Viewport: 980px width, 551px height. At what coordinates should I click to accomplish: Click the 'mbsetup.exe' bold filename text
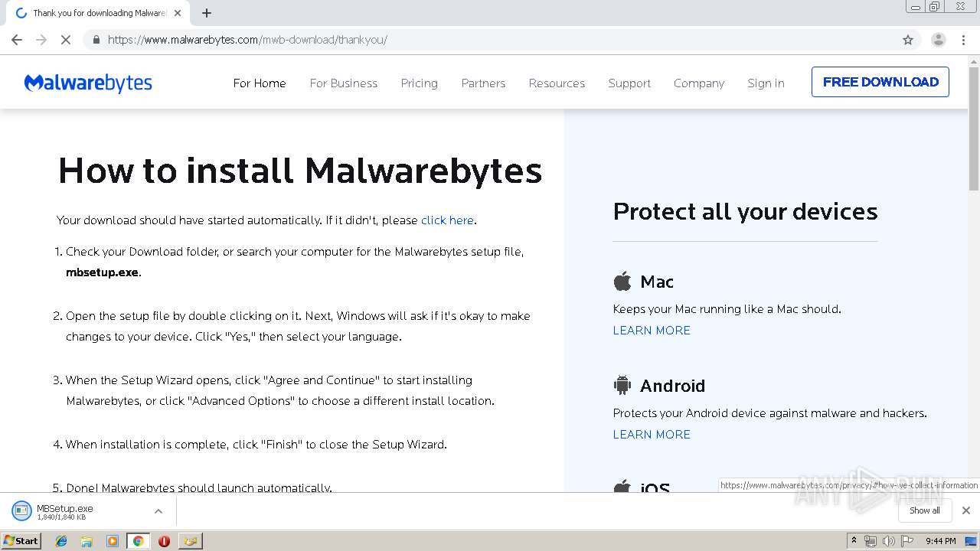[103, 272]
